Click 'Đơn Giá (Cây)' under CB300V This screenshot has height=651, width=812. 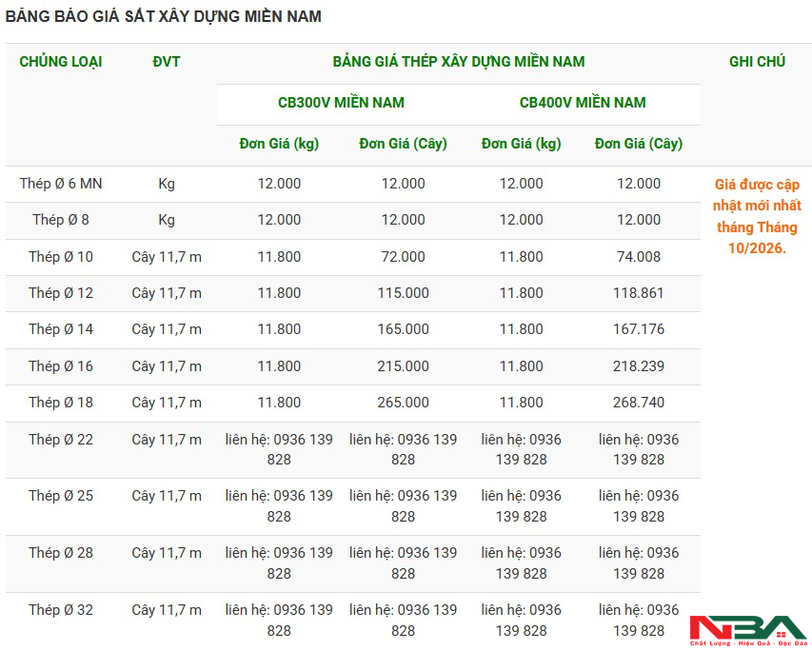tap(403, 144)
